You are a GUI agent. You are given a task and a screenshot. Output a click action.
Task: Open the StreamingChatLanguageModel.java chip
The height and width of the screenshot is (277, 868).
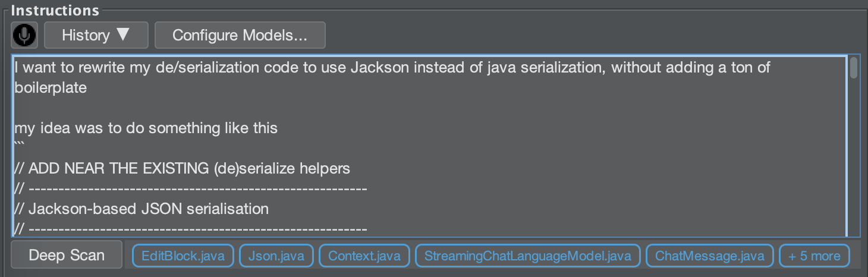pyautogui.click(x=527, y=256)
